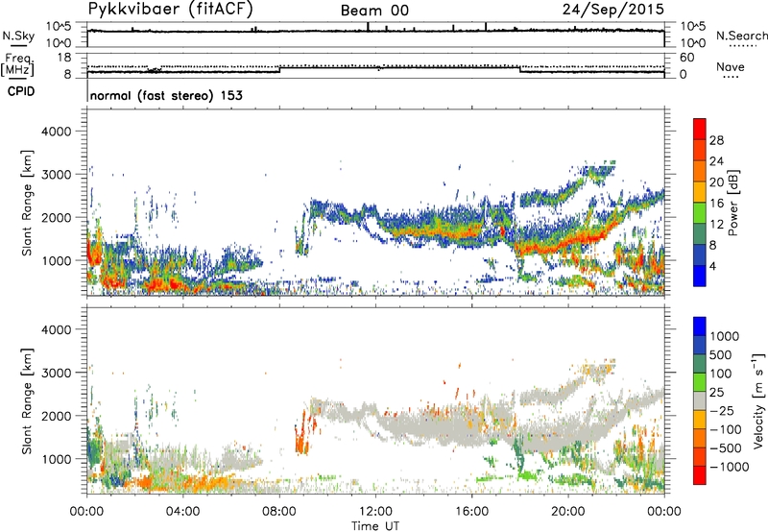
Task: Click the velocity panel's "Slant Range [km]" label
Action: [27, 401]
